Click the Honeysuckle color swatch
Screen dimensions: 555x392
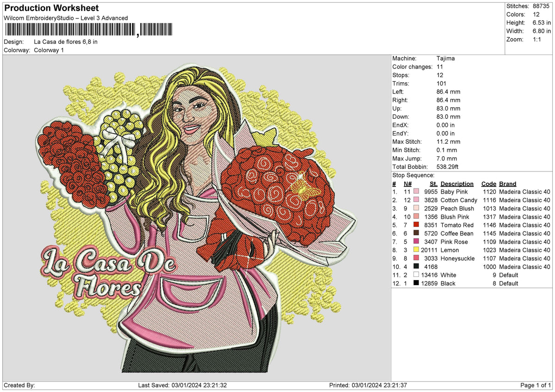click(416, 258)
